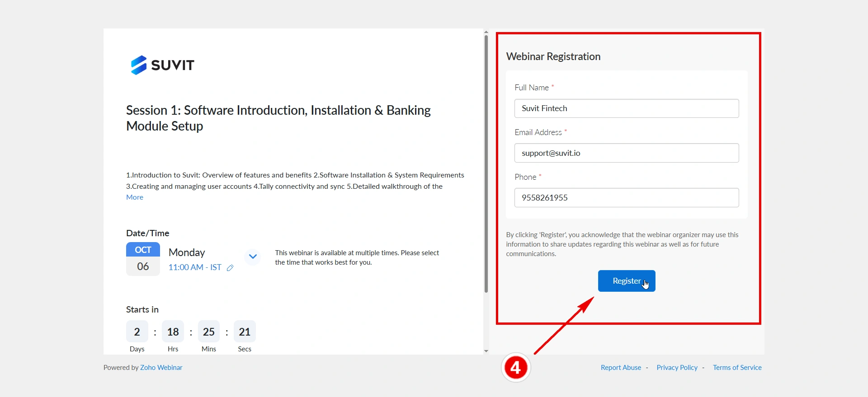Image resolution: width=868 pixels, height=397 pixels.
Task: Select the Phone number field
Action: 626,198
